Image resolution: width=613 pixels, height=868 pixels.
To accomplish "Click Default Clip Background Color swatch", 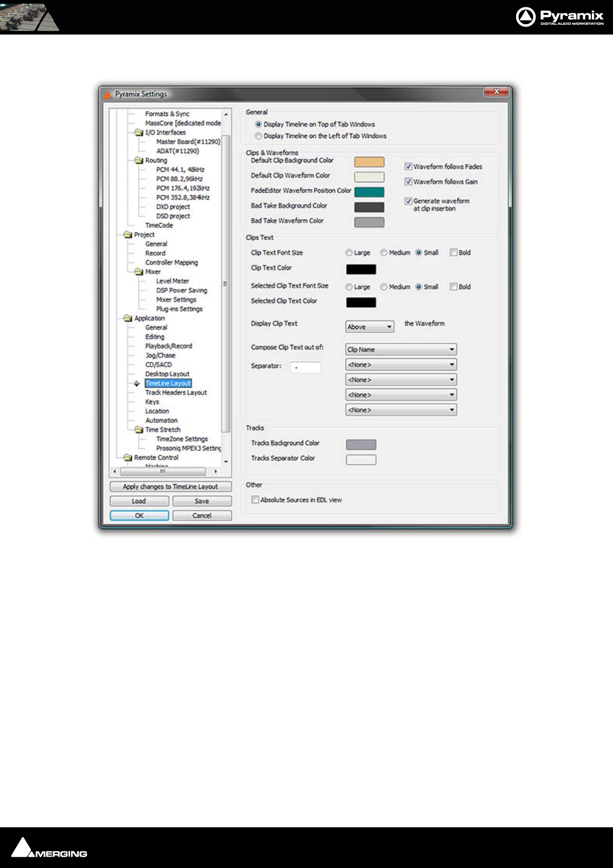I will pyautogui.click(x=369, y=162).
